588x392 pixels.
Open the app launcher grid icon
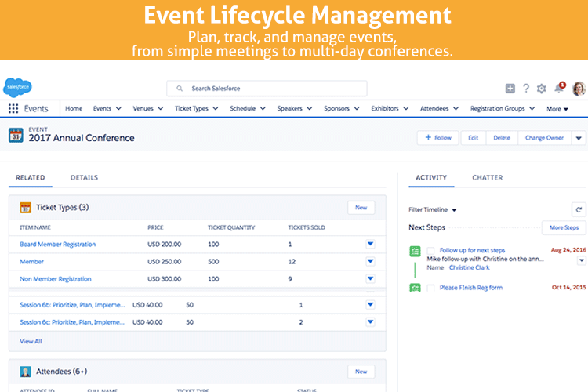tap(13, 109)
